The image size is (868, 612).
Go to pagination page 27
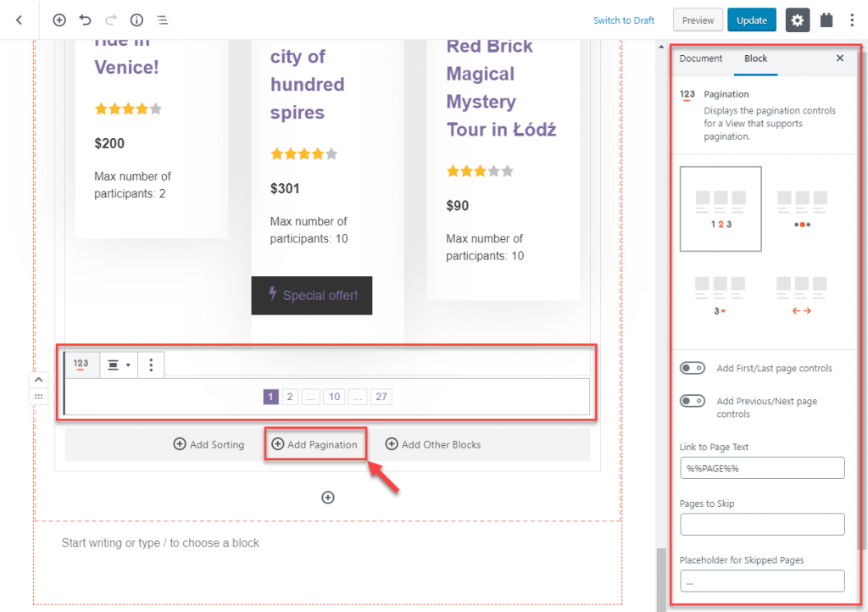click(381, 397)
